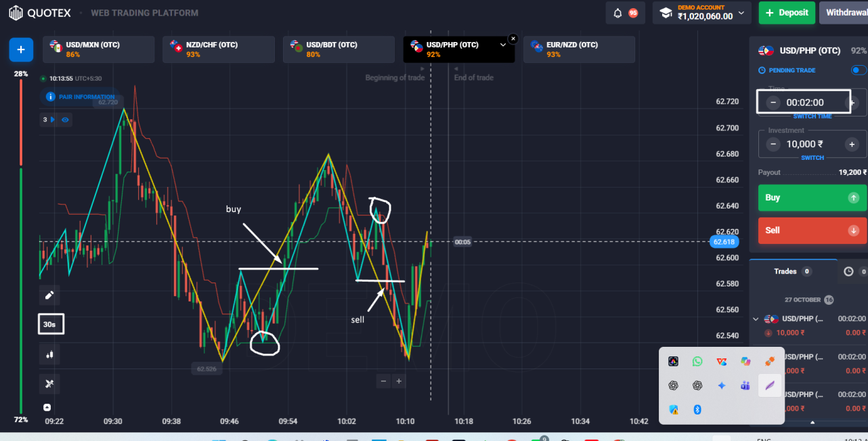
Task: Switch to USD/MXN (OTC) tab
Action: [99, 49]
